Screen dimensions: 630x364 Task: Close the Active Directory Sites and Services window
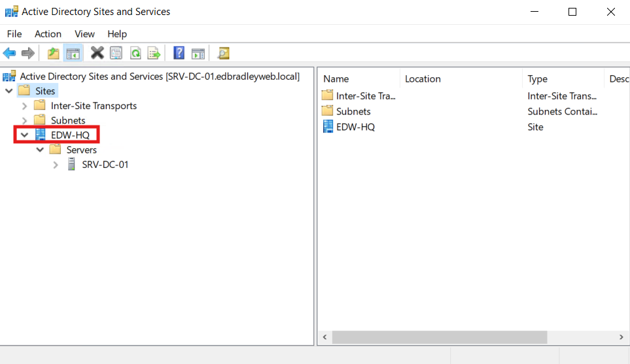[x=611, y=12]
